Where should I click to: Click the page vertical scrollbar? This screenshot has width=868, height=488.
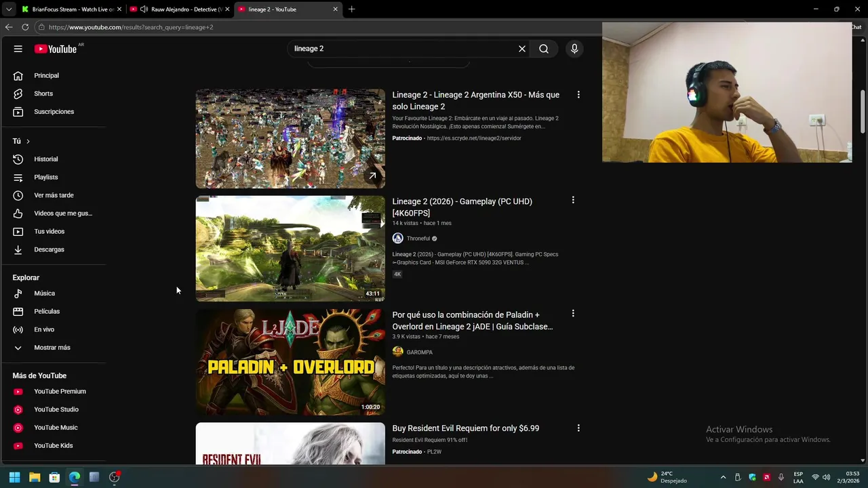(863, 110)
